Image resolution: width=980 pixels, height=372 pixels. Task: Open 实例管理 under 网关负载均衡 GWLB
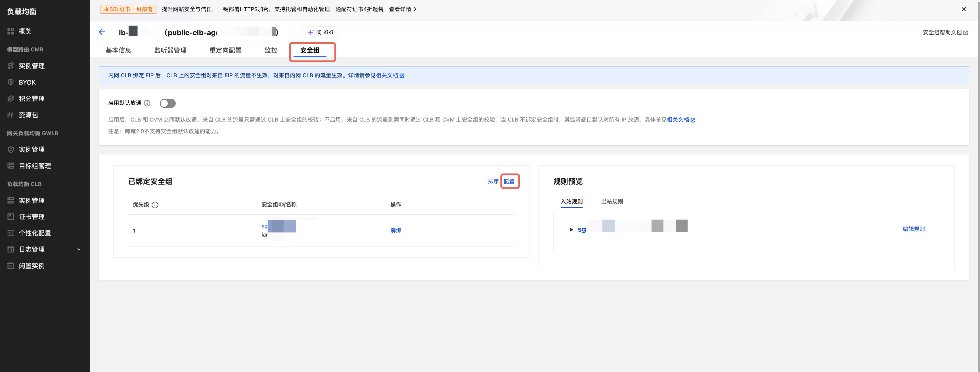pyautogui.click(x=32, y=149)
